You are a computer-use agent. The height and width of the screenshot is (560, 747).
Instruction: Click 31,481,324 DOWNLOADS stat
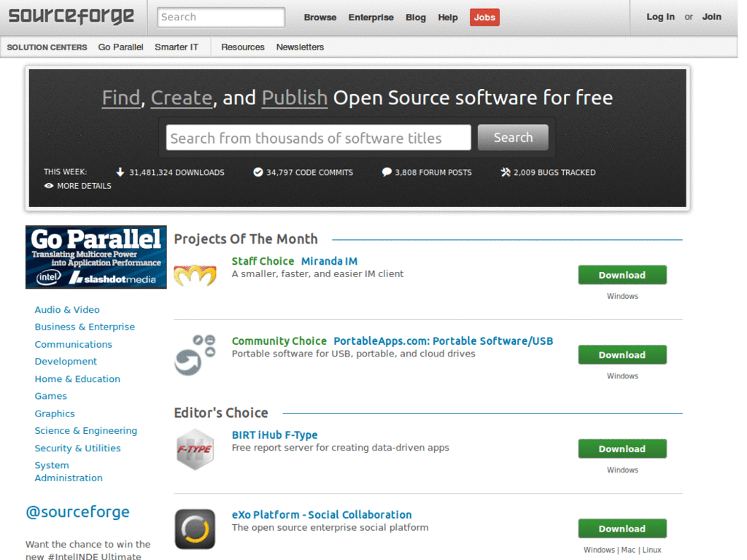[177, 172]
